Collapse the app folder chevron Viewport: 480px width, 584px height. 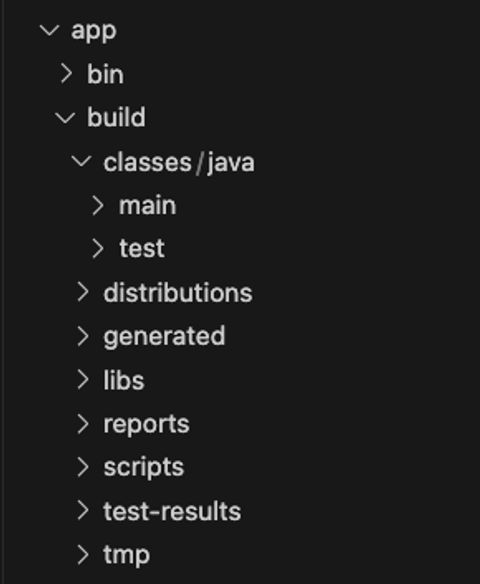click(50, 31)
